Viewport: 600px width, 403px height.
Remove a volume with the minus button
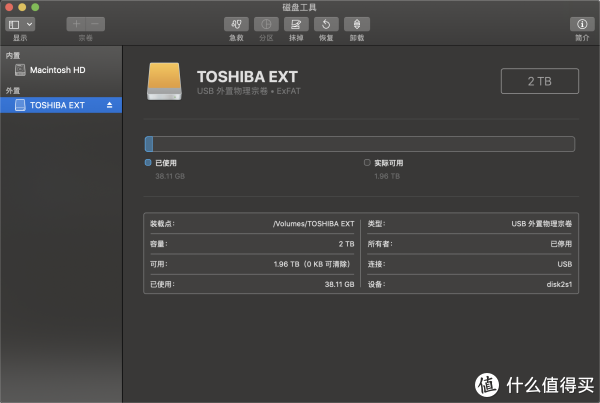click(x=93, y=23)
